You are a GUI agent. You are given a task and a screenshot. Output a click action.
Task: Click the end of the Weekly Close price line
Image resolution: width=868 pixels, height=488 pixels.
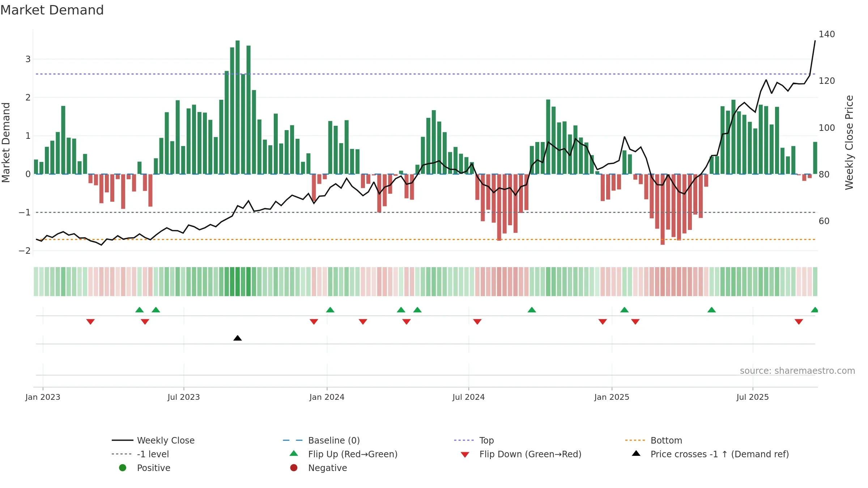point(815,41)
